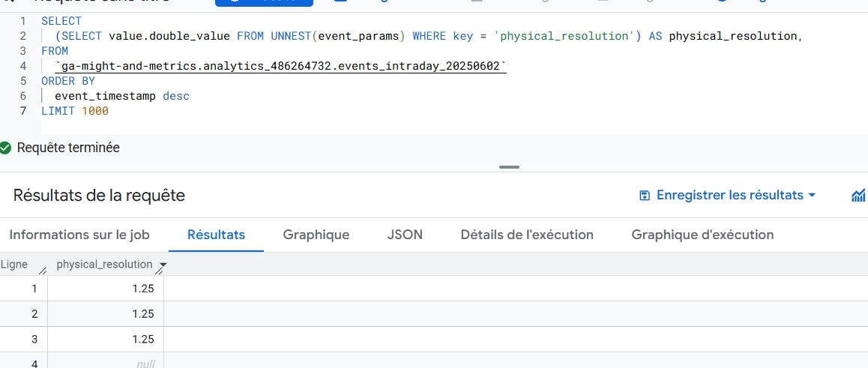Select the Résultats tab
The image size is (868, 368).
click(x=216, y=235)
